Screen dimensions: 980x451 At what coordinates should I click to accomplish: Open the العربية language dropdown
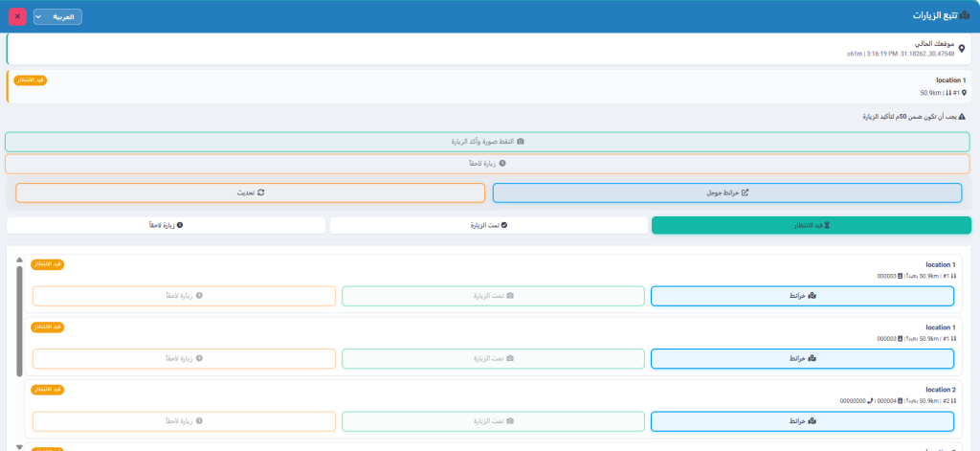click(57, 16)
